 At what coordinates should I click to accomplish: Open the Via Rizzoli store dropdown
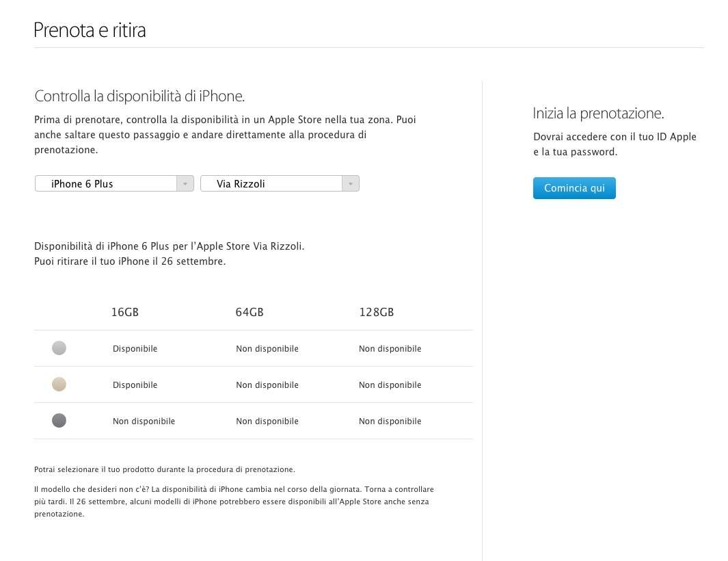tap(280, 183)
